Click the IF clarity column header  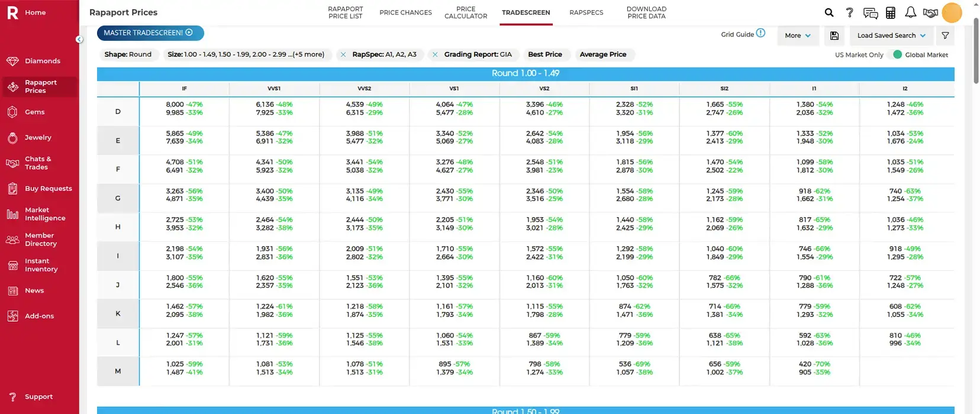point(184,89)
